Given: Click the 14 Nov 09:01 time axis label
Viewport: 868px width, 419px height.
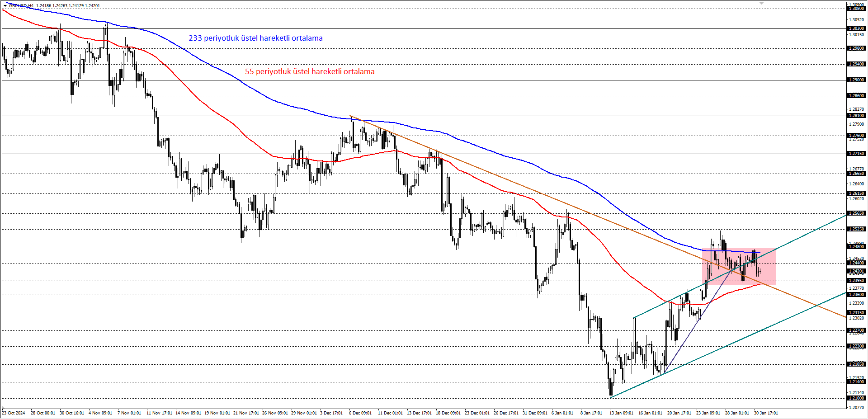Looking at the screenshot, I should click(x=188, y=413).
